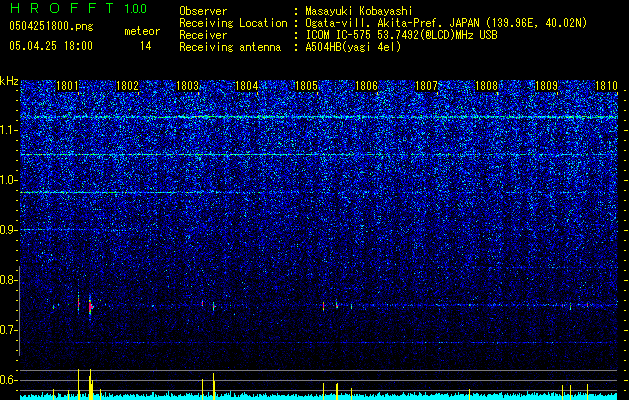Click the date 05.04.25 18:00
Screen dimensions: 629x400
[x=51, y=46]
